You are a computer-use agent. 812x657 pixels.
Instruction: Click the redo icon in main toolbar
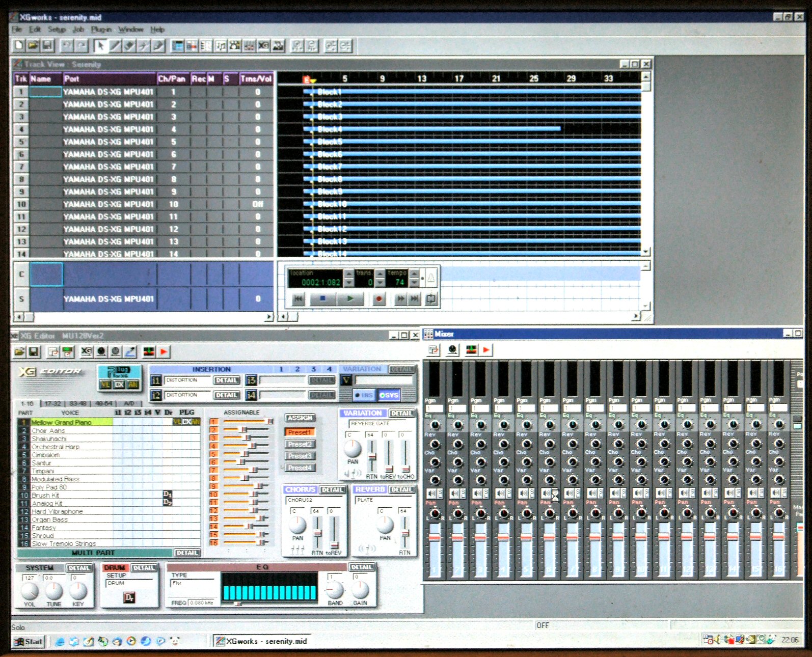(x=82, y=46)
